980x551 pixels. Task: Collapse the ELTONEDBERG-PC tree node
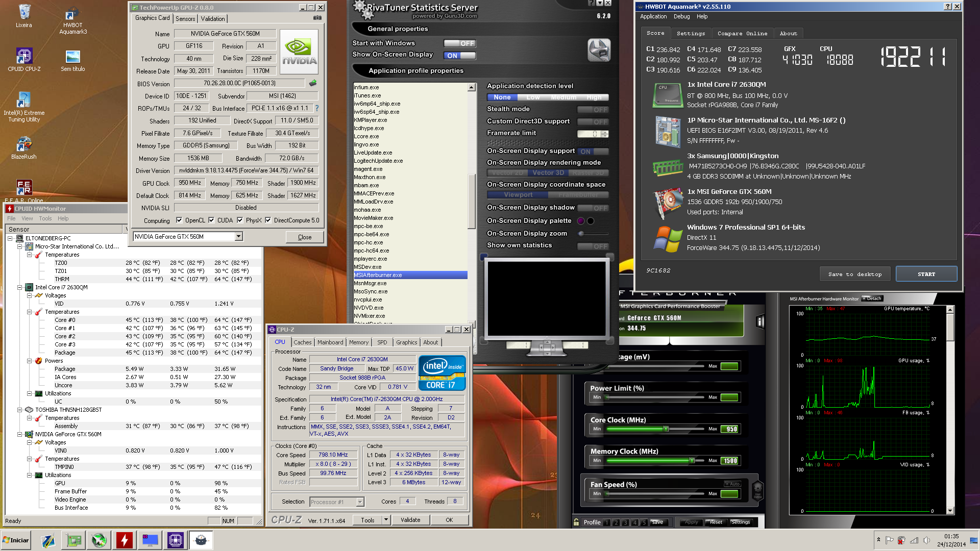(x=10, y=238)
